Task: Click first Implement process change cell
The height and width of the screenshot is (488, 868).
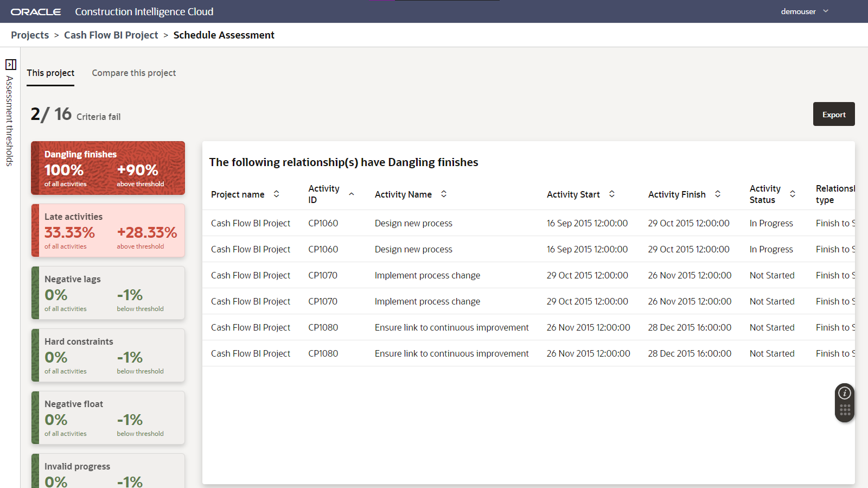Action: tap(427, 275)
